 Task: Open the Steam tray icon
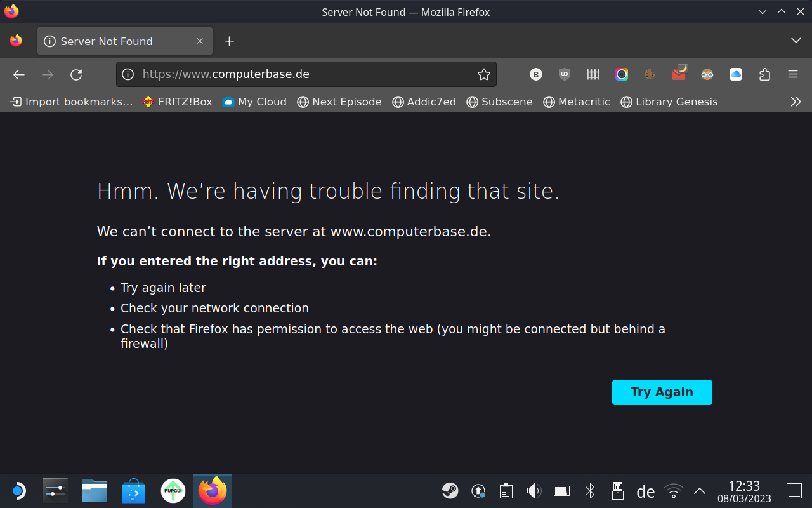(x=450, y=491)
